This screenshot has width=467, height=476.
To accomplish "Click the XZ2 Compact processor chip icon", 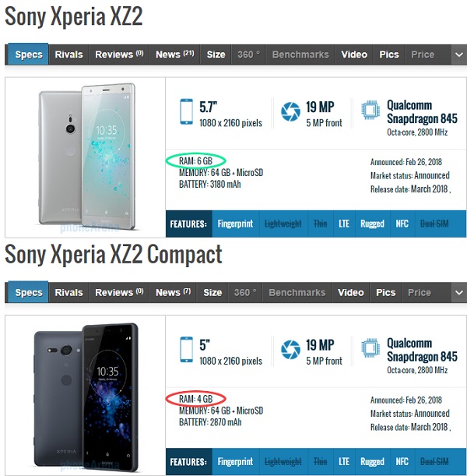I will point(370,348).
